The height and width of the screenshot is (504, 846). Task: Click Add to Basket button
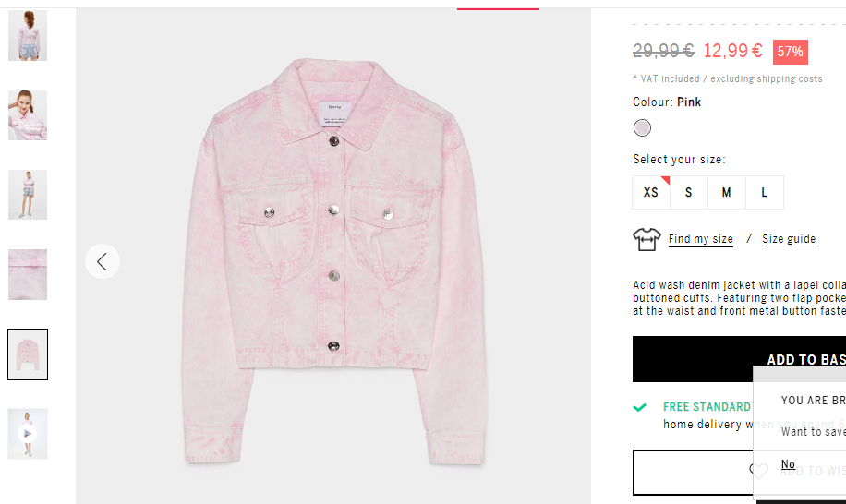(739, 359)
